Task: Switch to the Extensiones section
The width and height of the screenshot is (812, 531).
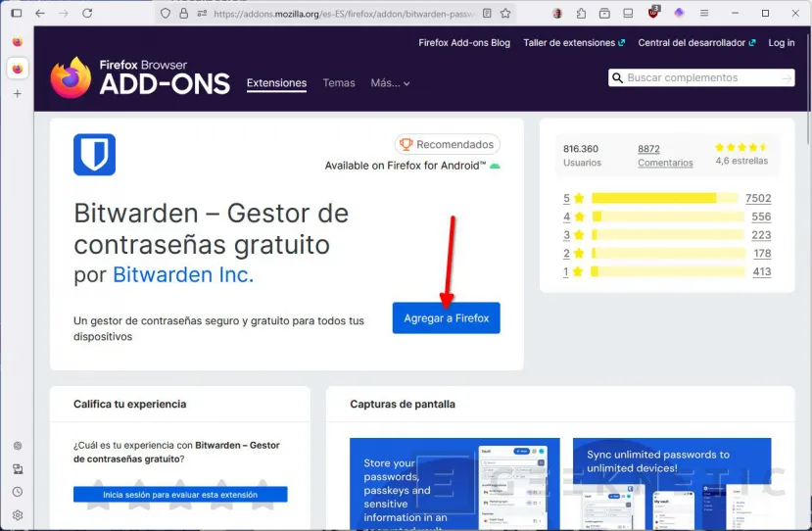Action: pyautogui.click(x=276, y=83)
